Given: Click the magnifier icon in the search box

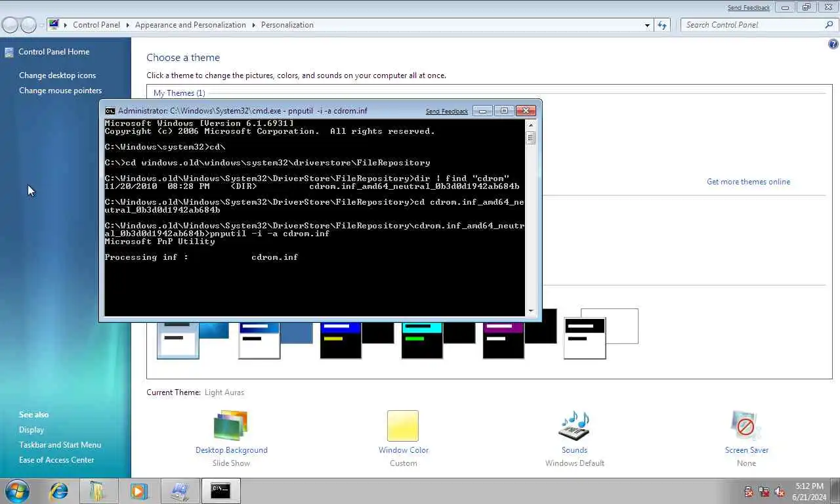Looking at the screenshot, I should (829, 25).
